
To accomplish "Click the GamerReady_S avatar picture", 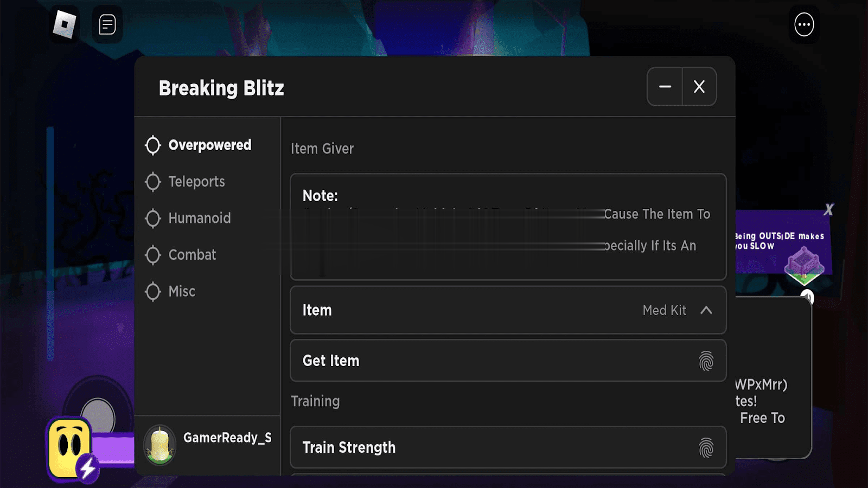I will pyautogui.click(x=159, y=445).
